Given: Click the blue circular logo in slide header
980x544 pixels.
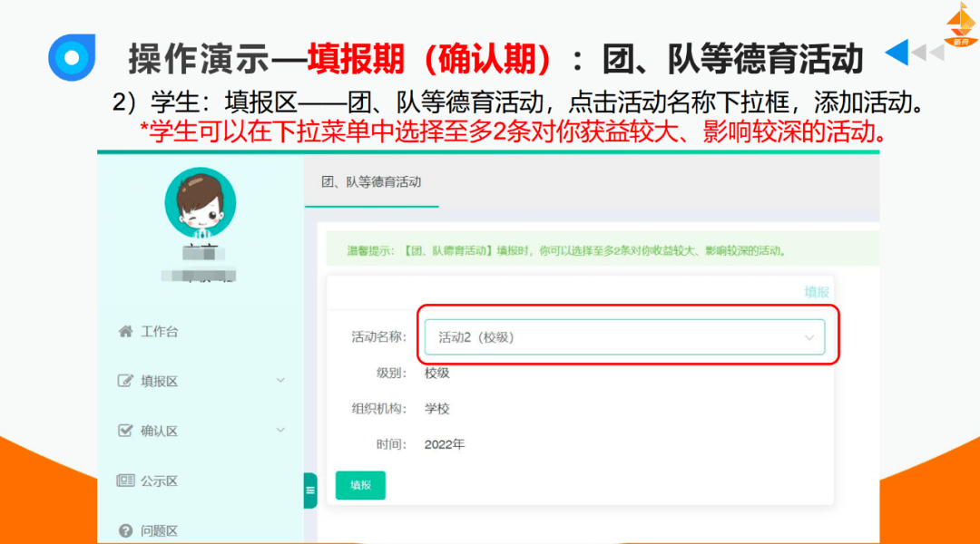Looking at the screenshot, I should click(72, 57).
